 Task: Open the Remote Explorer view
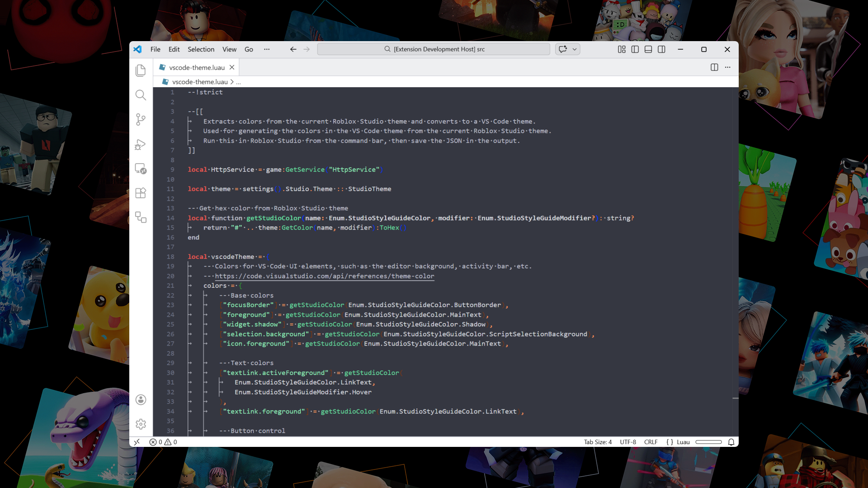[141, 169]
